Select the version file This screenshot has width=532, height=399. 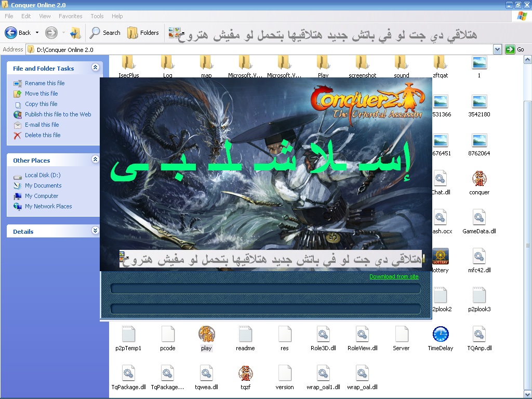pyautogui.click(x=284, y=378)
